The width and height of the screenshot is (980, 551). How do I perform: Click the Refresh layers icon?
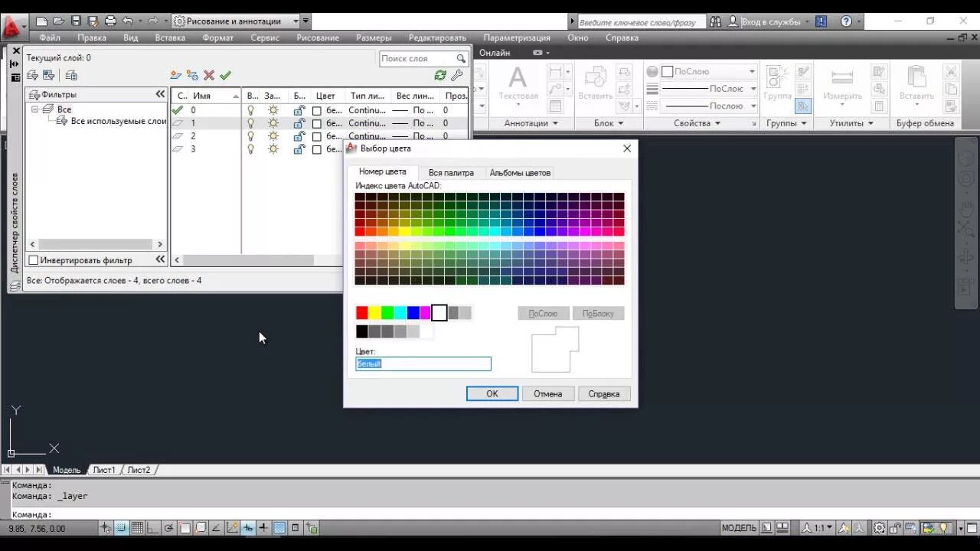440,75
